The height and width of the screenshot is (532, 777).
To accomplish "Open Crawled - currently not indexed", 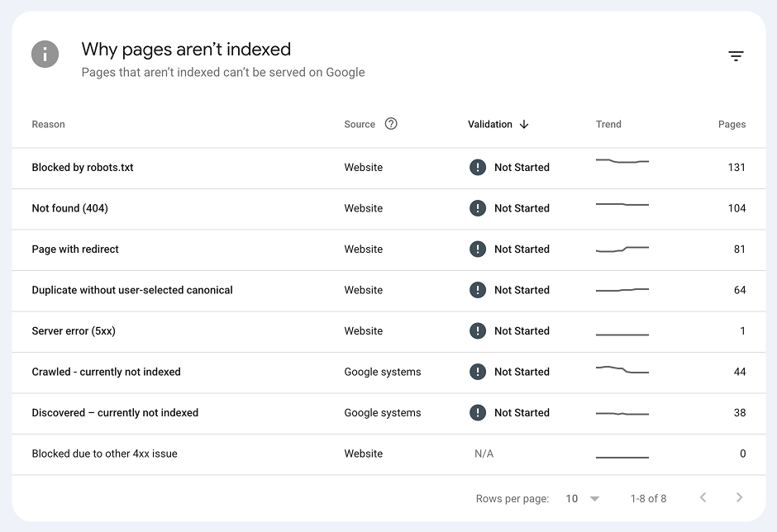I will tap(388, 373).
